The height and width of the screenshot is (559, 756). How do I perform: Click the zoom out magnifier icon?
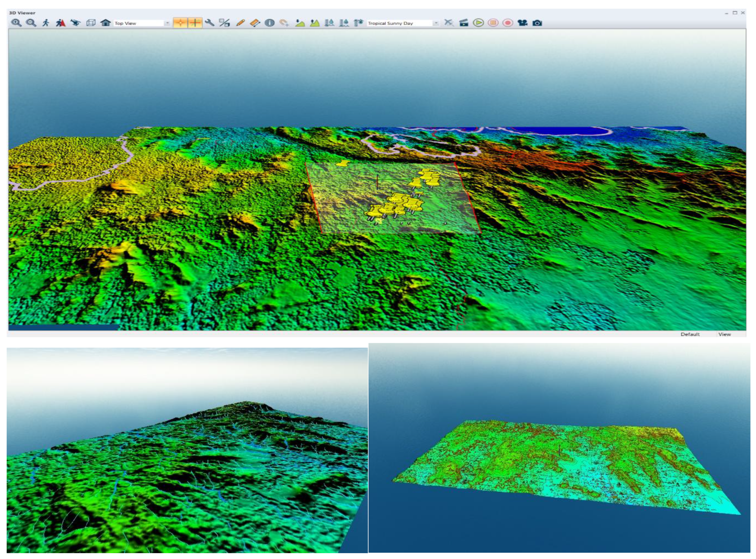pos(31,23)
